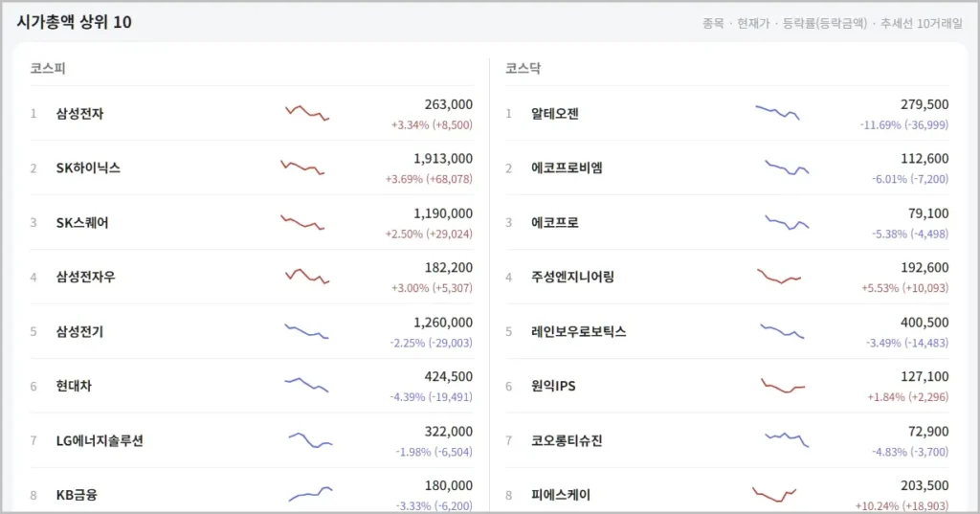Screen dimensions: 980x514
Task: Click 에코프로 trend sparkline chart
Action: 787,222
